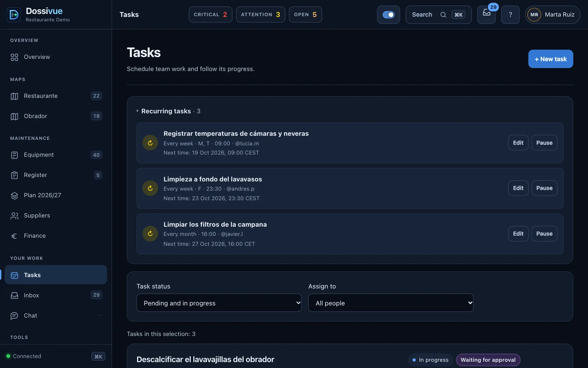This screenshot has width=588, height=368.
Task: Collapse the Recurring tasks section
Action: click(x=168, y=111)
